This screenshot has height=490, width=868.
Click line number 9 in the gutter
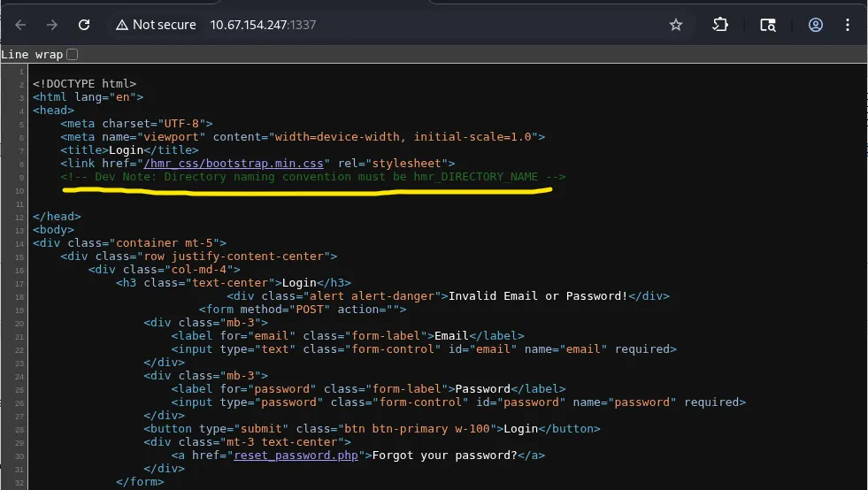(x=20, y=178)
